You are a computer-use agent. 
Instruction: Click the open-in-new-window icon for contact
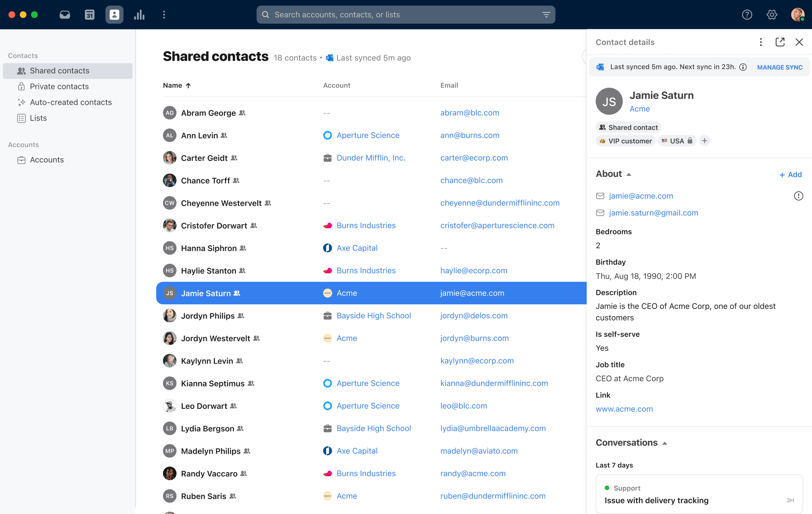pyautogui.click(x=780, y=41)
